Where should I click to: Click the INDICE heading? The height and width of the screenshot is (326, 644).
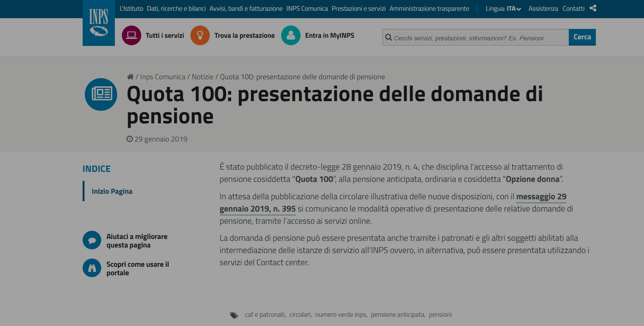tap(97, 169)
